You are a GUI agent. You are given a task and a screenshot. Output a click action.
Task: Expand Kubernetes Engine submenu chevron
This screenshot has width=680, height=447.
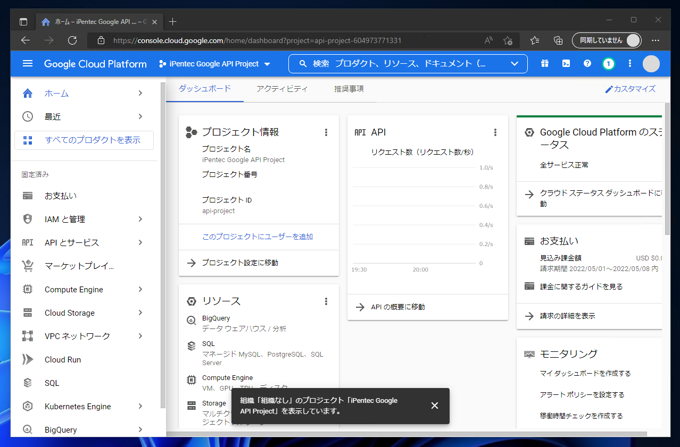pos(140,406)
